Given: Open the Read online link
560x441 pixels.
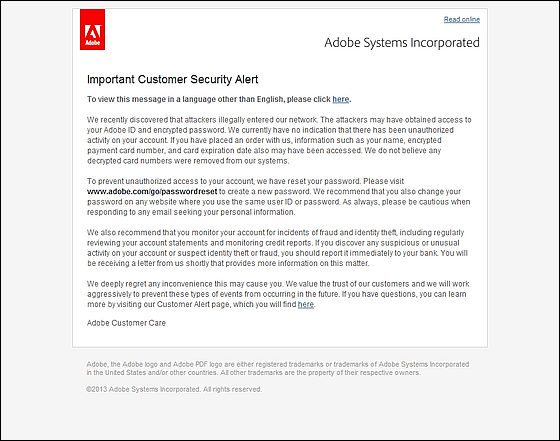Looking at the screenshot, I should [x=461, y=19].
